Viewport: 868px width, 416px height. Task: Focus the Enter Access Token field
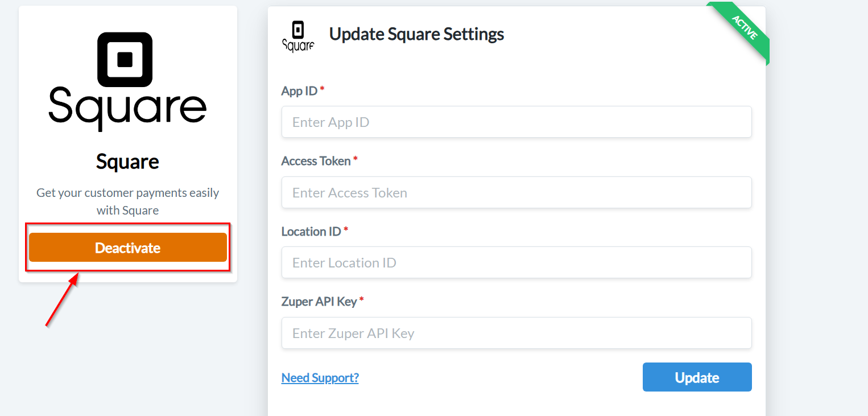(x=516, y=192)
